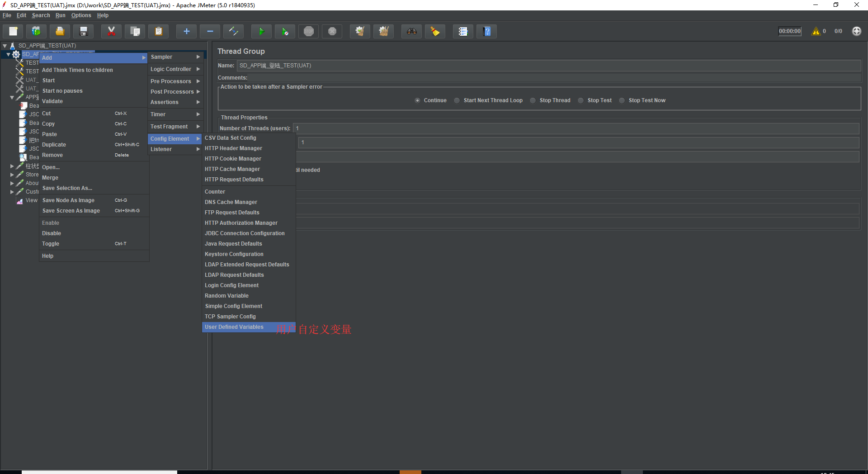Click the warning triangle log icon

[x=816, y=31]
